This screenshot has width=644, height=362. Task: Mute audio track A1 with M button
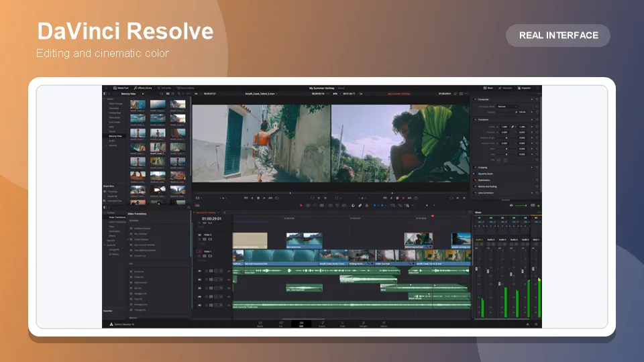coord(221,271)
